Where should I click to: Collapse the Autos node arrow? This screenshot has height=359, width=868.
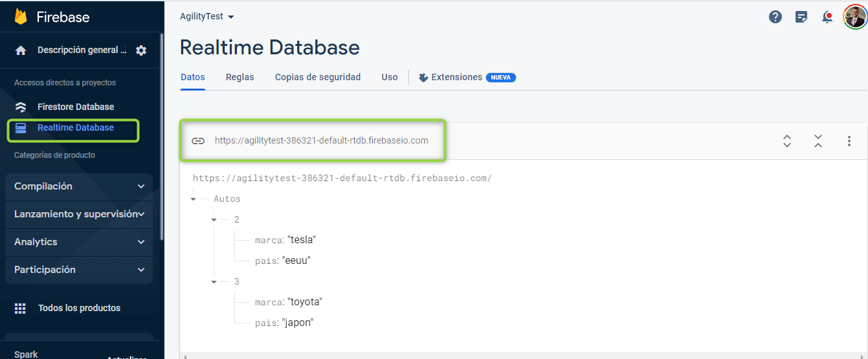point(193,199)
